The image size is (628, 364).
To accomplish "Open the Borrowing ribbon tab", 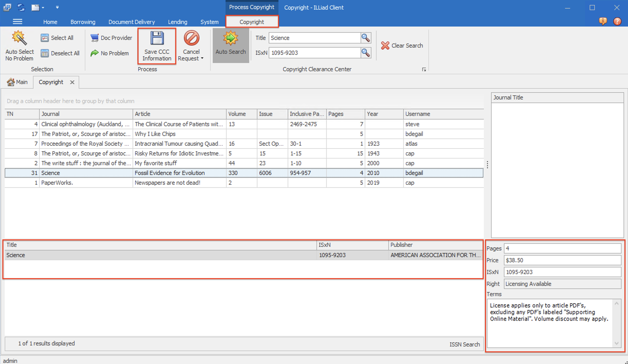I will click(x=83, y=22).
